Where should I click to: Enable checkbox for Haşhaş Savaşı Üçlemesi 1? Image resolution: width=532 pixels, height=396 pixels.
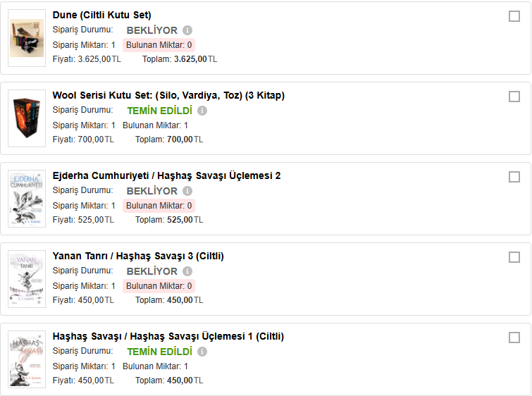tap(514, 338)
